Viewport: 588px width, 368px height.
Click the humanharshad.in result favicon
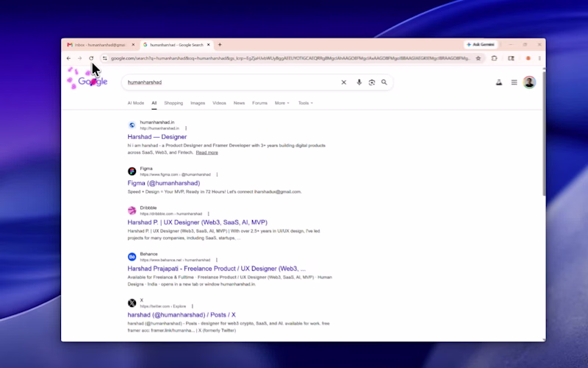click(132, 125)
